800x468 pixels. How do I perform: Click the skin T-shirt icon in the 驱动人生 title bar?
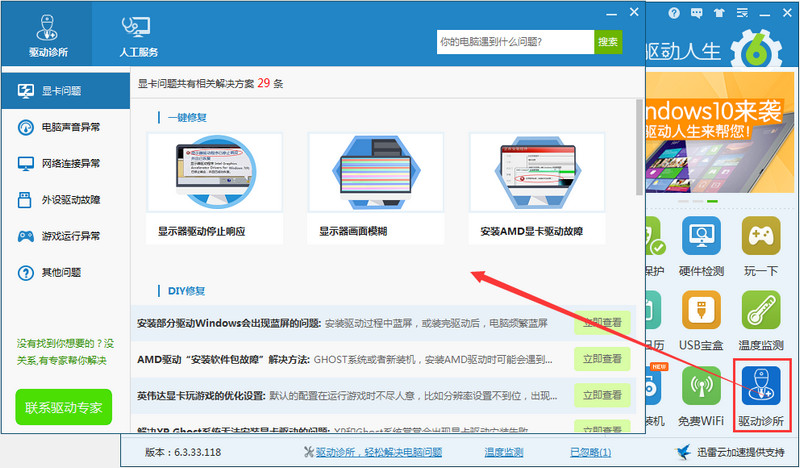[719, 13]
